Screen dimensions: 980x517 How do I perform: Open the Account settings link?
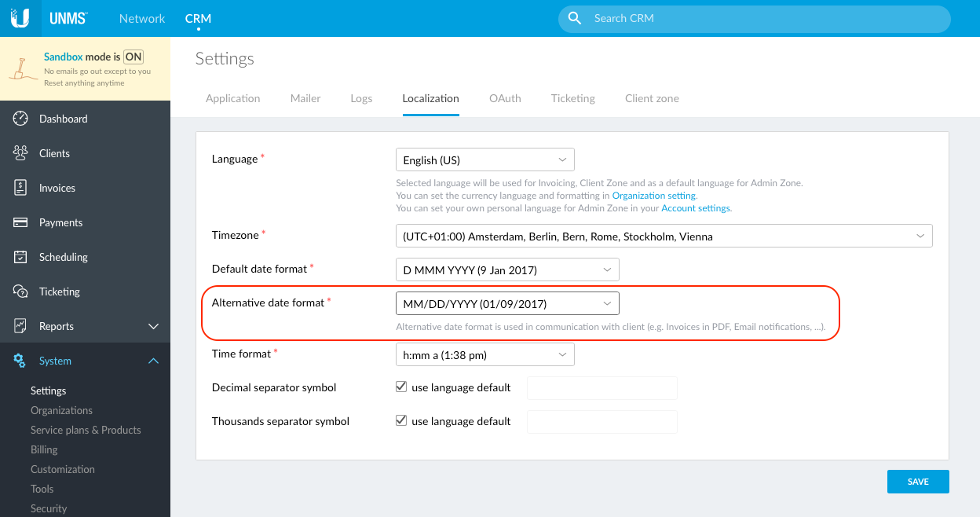(696, 208)
